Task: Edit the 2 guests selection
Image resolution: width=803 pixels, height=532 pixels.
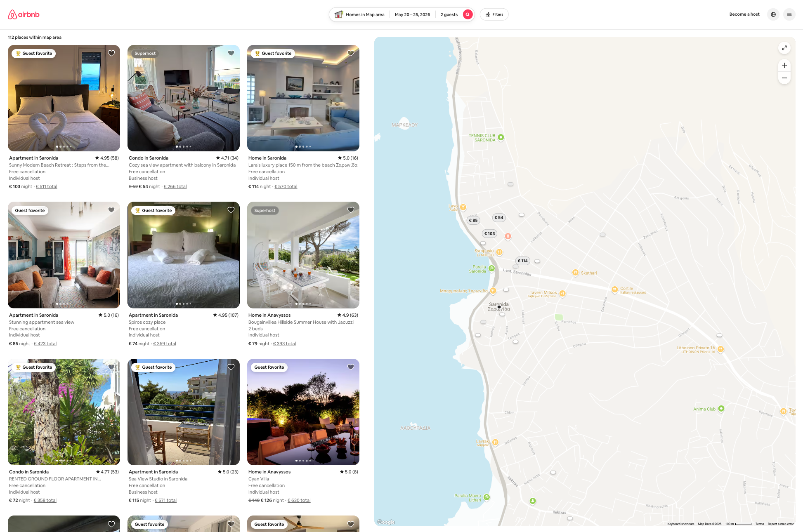Action: 449,14
